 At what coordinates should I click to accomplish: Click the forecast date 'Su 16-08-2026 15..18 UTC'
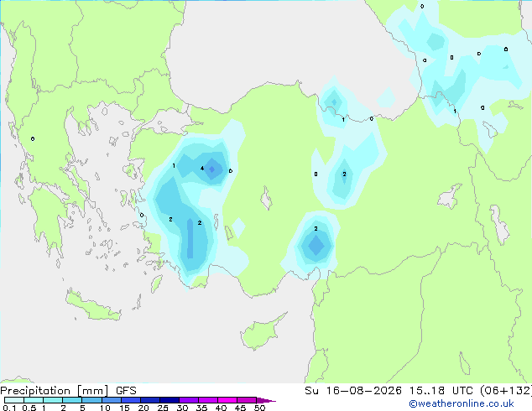pyautogui.click(x=389, y=391)
